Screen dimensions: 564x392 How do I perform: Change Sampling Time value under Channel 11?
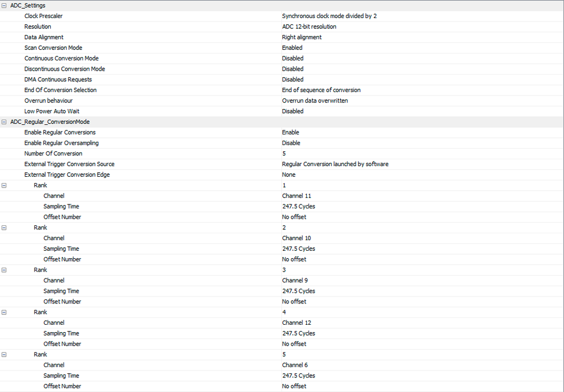tap(298, 206)
